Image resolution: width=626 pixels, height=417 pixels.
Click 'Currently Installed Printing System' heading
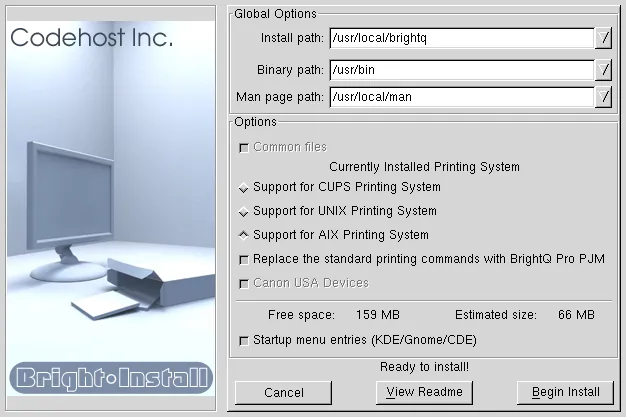pyautogui.click(x=424, y=167)
